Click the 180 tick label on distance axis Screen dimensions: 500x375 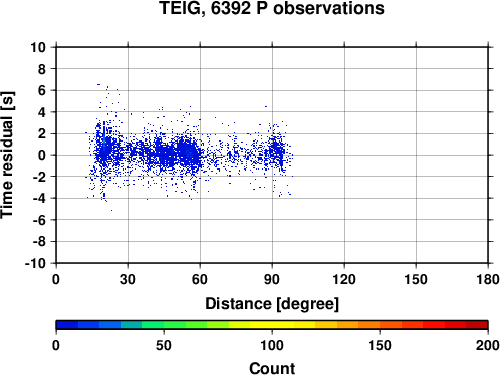[x=488, y=279]
